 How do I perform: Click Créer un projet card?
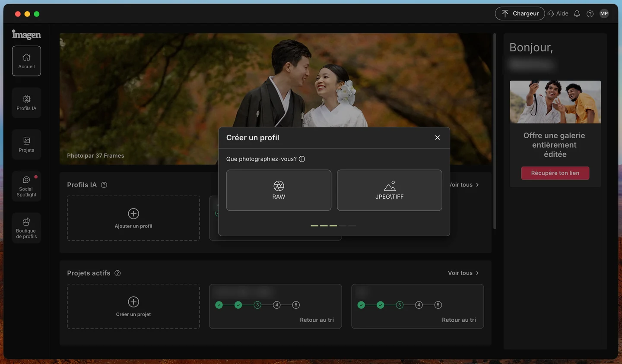(x=133, y=306)
